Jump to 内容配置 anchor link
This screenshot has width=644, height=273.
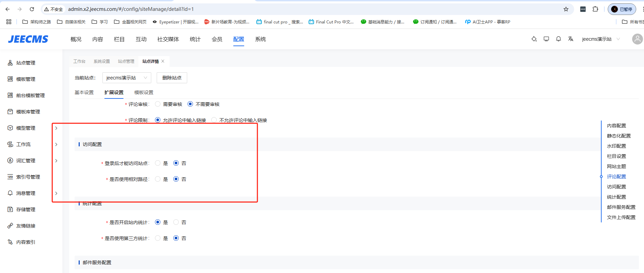click(x=617, y=126)
